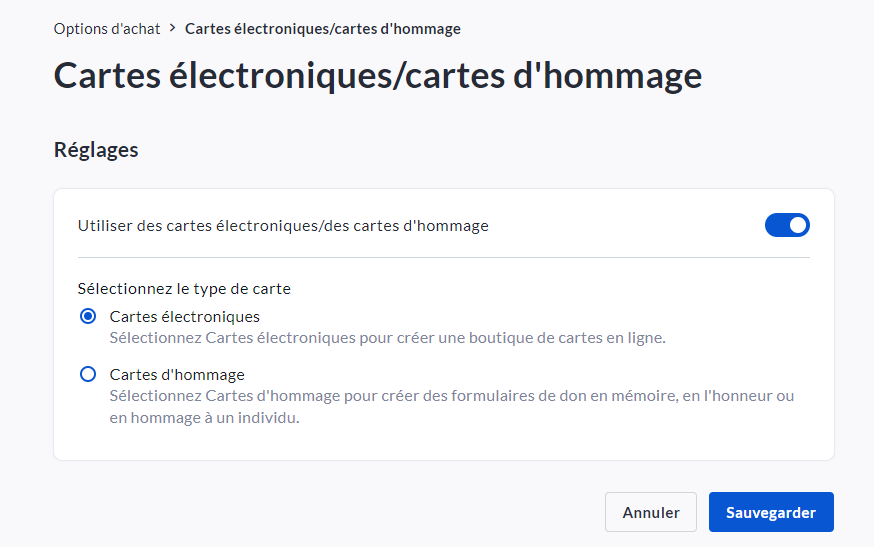Click the breadcrumb chevron separator
Image resolution: width=874 pixels, height=547 pixels.
(x=173, y=29)
